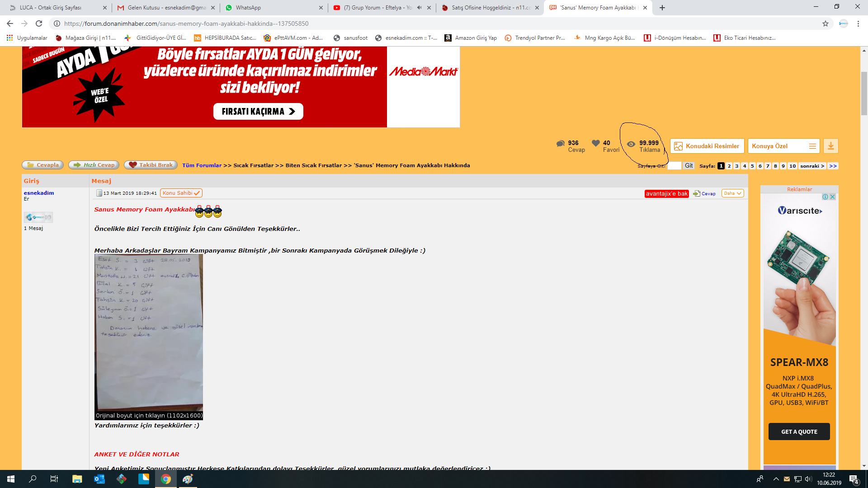Open the Chrome profile avatar icon
This screenshot has height=488, width=868.
843,23
